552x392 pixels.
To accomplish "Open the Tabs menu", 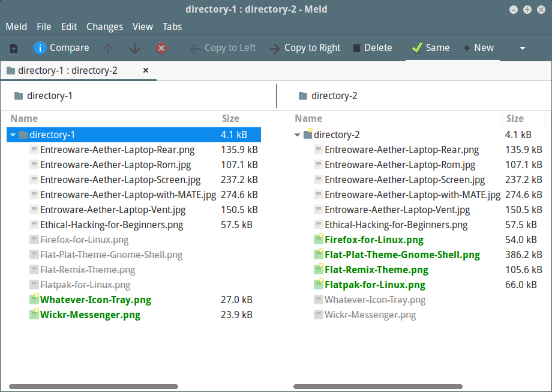I will (x=172, y=26).
